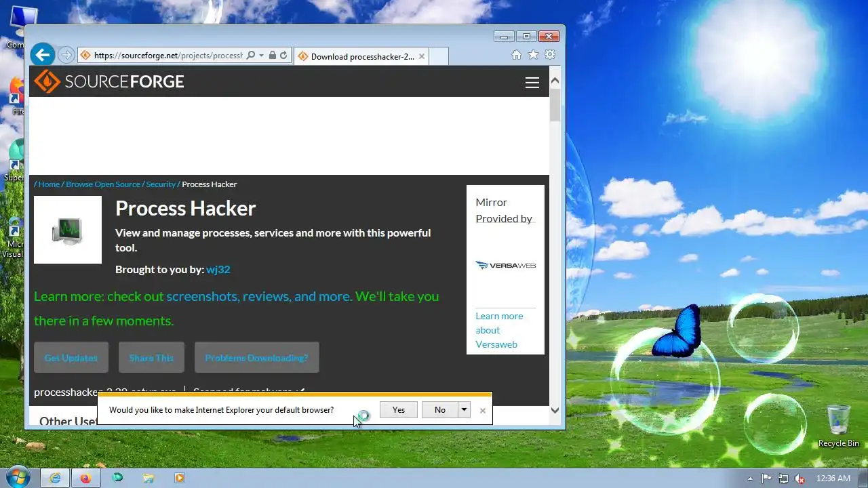Open the SourceForge hamburger menu
This screenshot has height=488, width=868.
click(532, 82)
